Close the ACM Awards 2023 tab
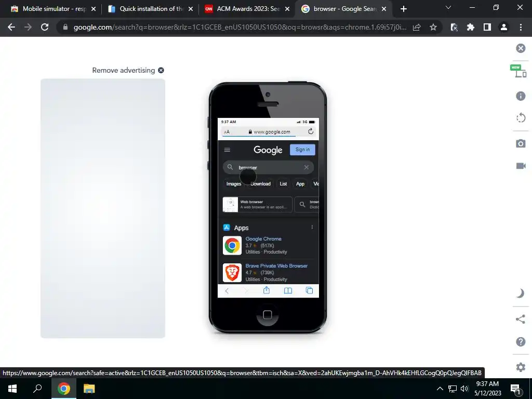 [x=287, y=9]
